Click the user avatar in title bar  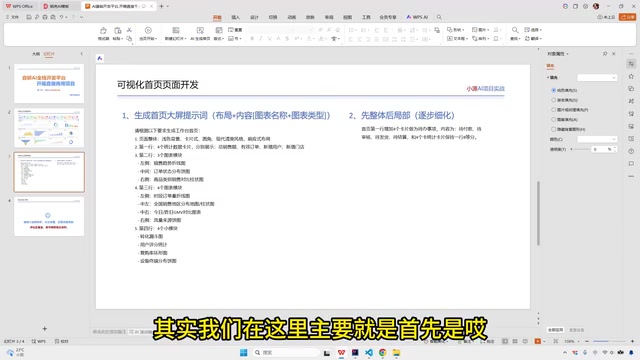click(596, 6)
